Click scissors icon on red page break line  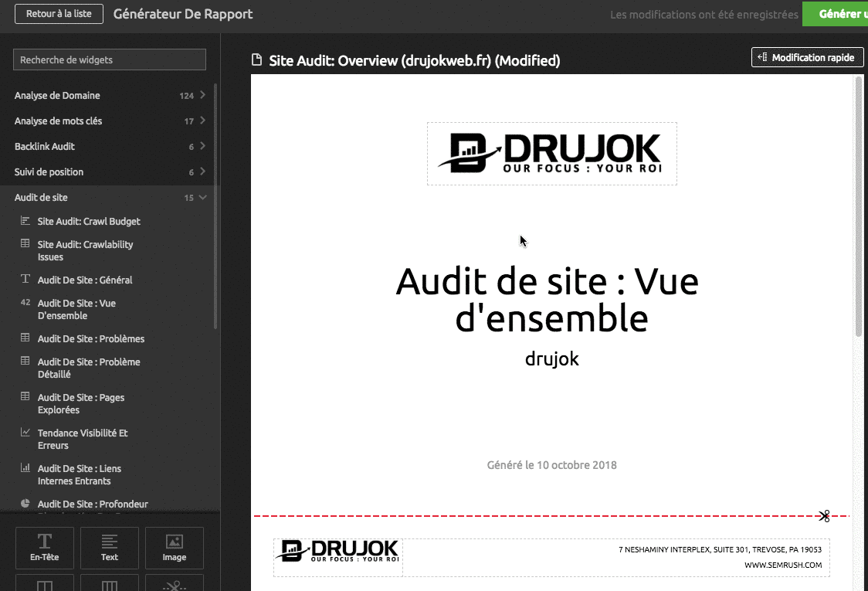[824, 516]
